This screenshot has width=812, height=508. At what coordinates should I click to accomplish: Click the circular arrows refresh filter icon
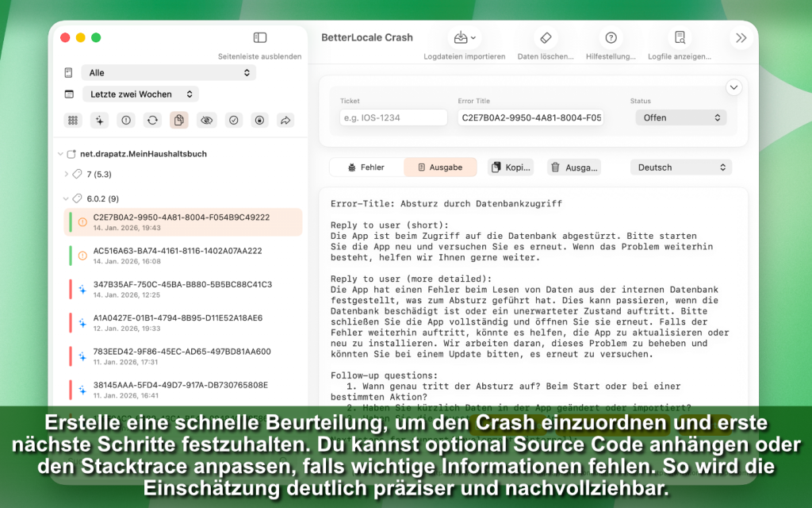[152, 120]
